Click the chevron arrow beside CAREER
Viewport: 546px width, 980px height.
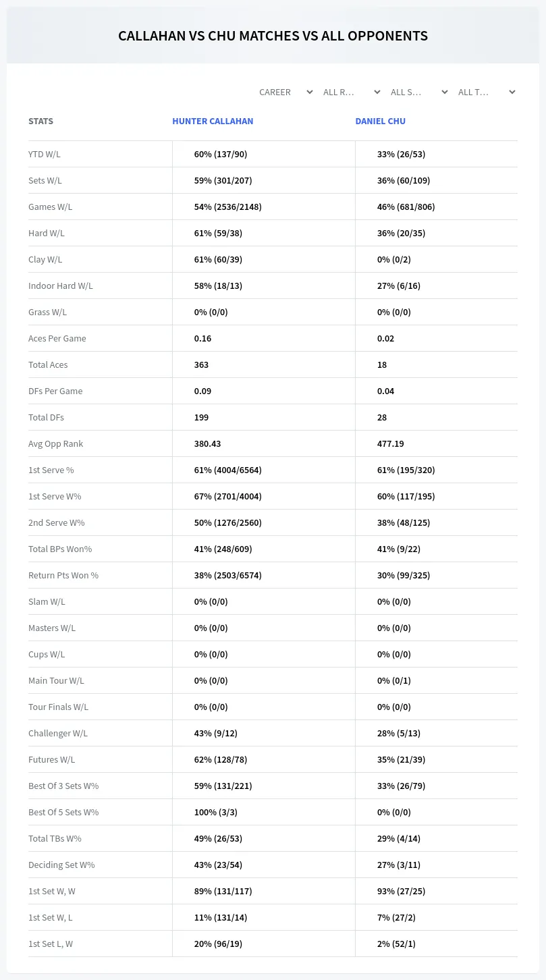310,92
